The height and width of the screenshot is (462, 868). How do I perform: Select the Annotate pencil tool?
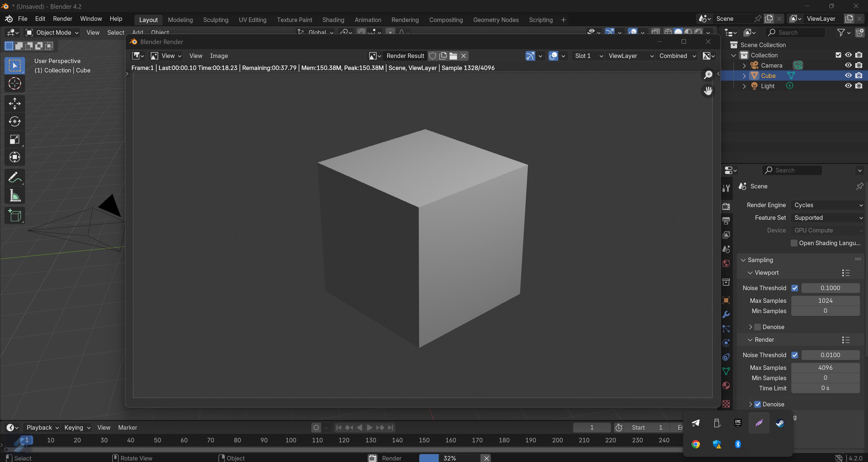14,177
